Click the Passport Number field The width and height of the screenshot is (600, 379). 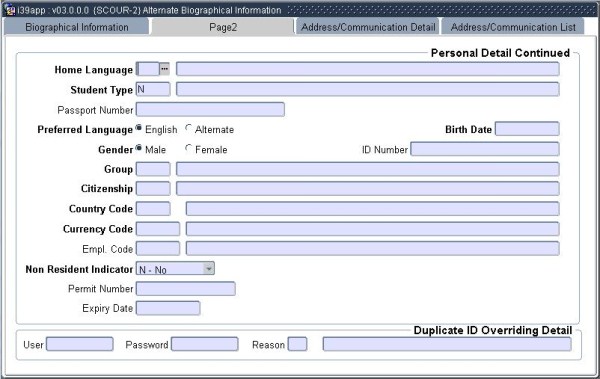click(210, 109)
